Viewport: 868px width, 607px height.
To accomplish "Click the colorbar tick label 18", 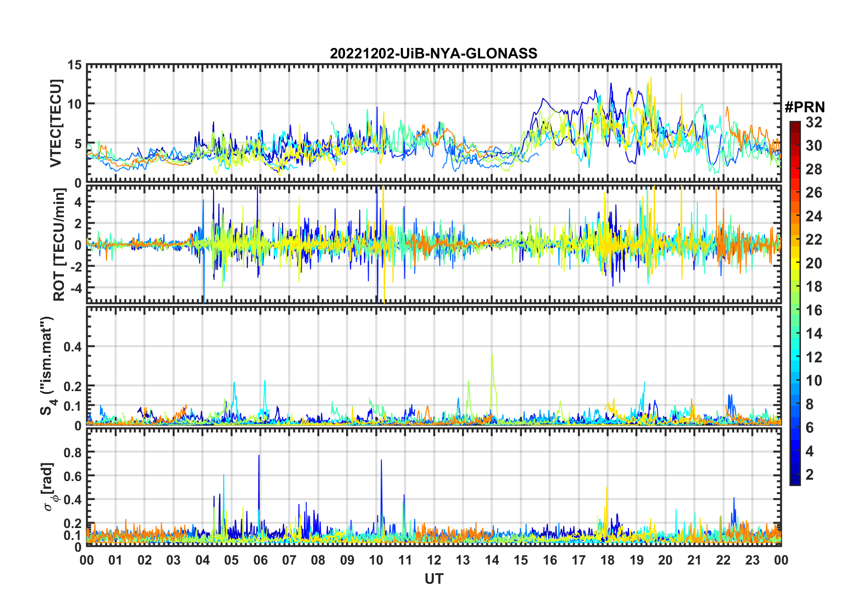I will (814, 287).
